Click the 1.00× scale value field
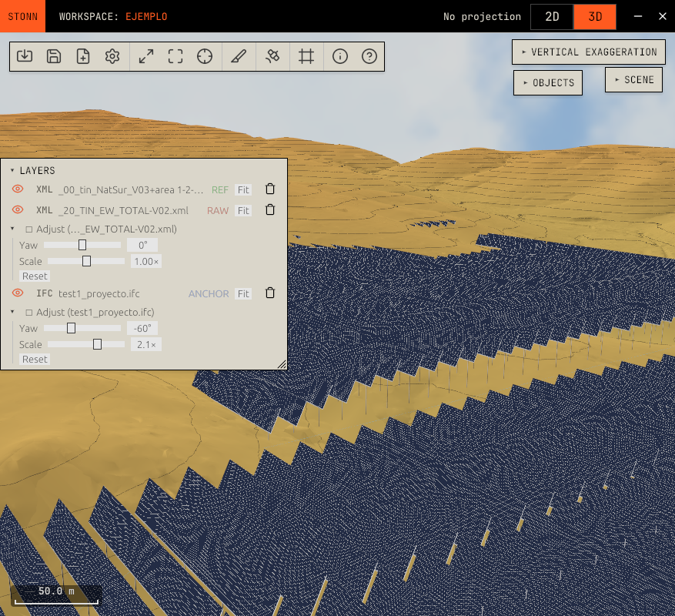Viewport: 675px width, 616px height. click(x=146, y=262)
